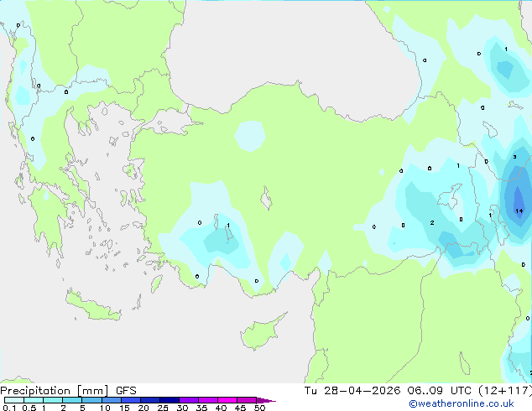Screen dimensions: 532x411
Task: Click the 3 mm value above 14
Action: coord(514,157)
